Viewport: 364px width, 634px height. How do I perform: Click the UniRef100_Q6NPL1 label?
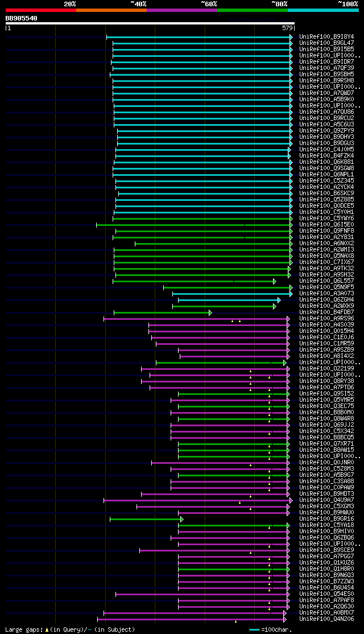click(326, 175)
